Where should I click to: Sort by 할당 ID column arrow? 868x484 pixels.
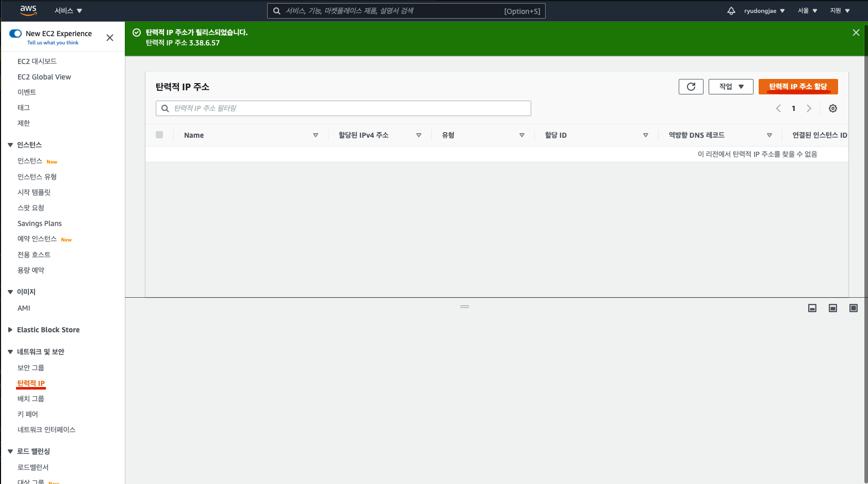point(646,135)
